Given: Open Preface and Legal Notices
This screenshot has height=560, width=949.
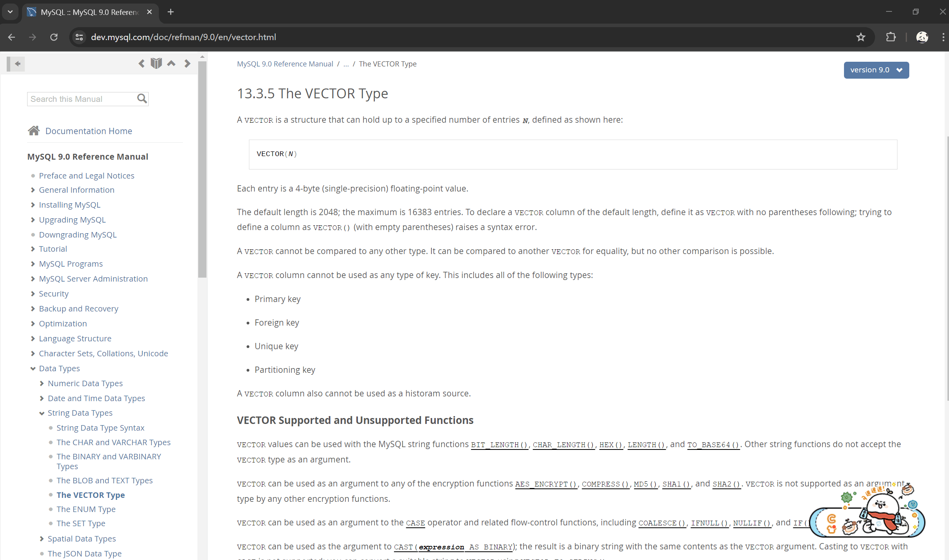Looking at the screenshot, I should [87, 176].
